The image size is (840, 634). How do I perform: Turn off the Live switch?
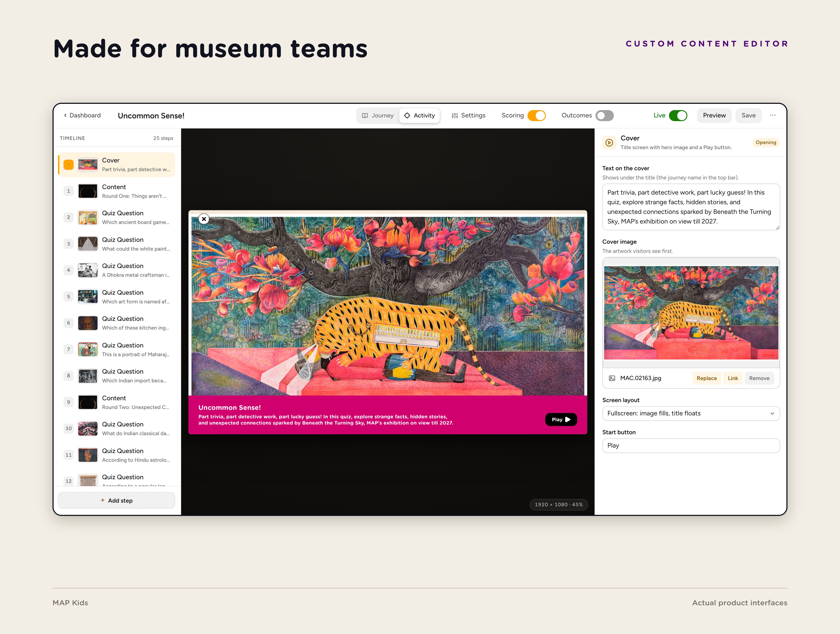678,115
